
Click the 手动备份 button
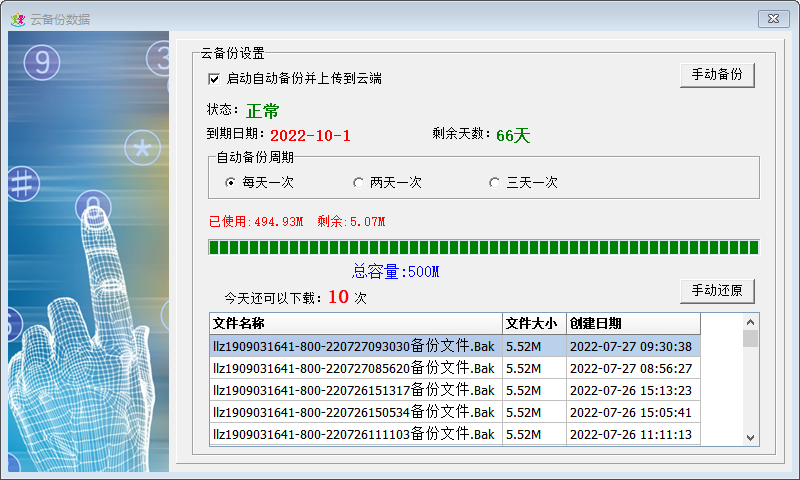click(717, 75)
